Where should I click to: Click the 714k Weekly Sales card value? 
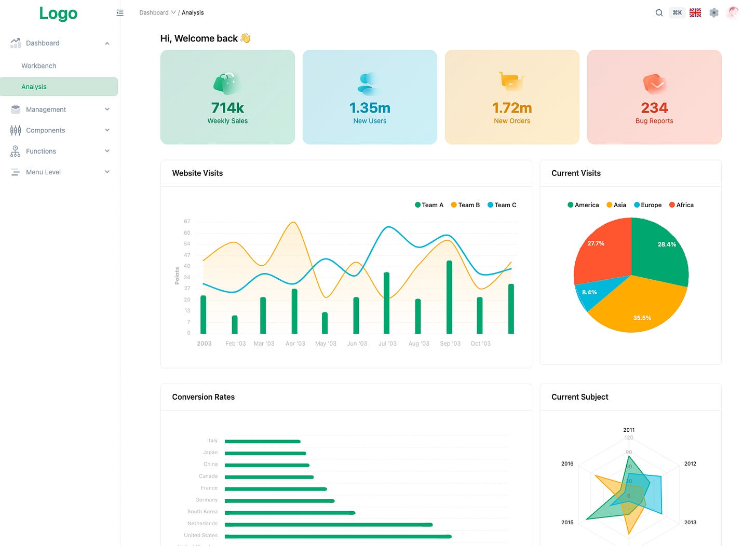(227, 107)
